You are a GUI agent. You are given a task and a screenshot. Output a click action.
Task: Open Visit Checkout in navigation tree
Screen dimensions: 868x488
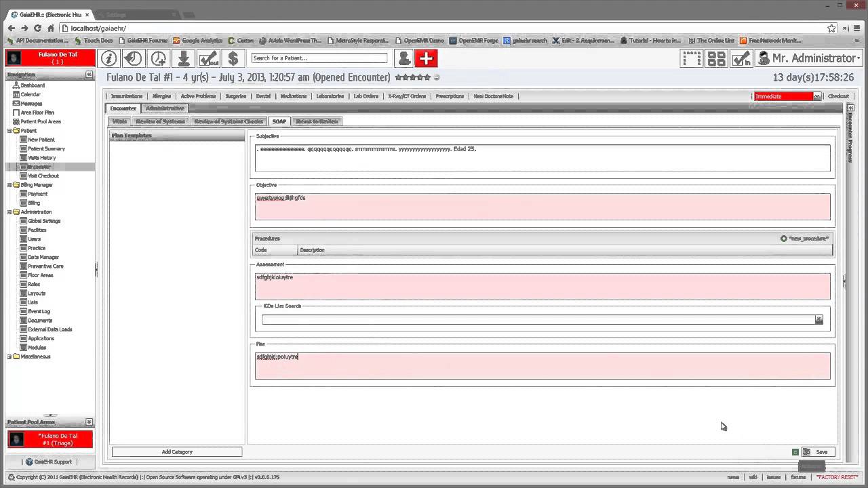coord(43,176)
